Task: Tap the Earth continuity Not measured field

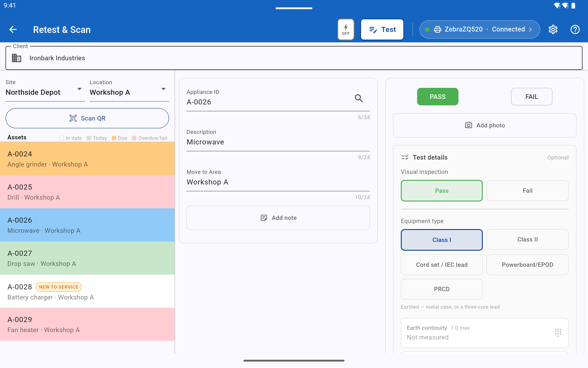Action: pyautogui.click(x=484, y=333)
